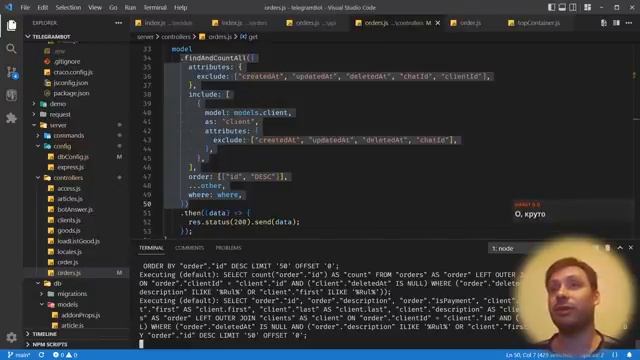
Task: Close the active orders.js controllers tab
Action: 438,23
